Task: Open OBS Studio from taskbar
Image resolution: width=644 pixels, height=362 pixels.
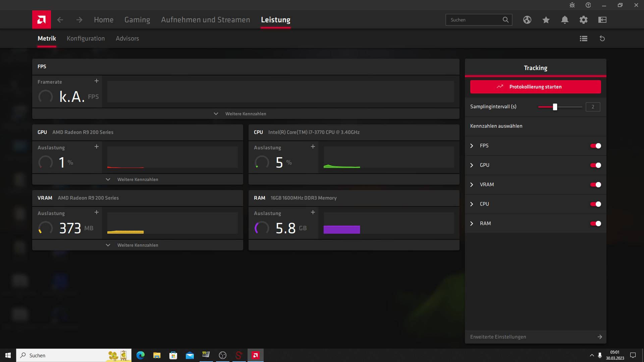Action: point(223,355)
